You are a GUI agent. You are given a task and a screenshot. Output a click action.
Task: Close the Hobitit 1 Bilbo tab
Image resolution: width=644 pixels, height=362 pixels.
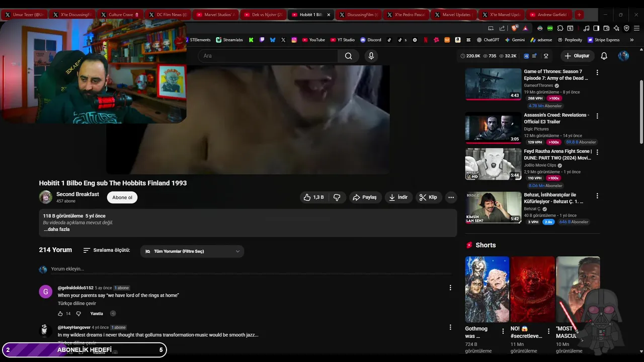[x=329, y=15]
